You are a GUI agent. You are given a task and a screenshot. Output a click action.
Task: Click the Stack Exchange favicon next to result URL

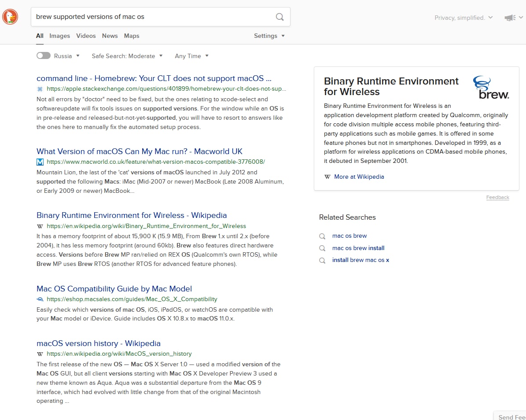[x=40, y=89]
